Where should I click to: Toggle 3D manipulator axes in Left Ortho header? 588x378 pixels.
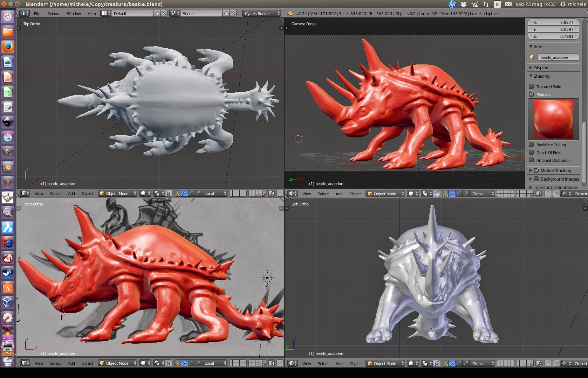pyautogui.click(x=445, y=363)
